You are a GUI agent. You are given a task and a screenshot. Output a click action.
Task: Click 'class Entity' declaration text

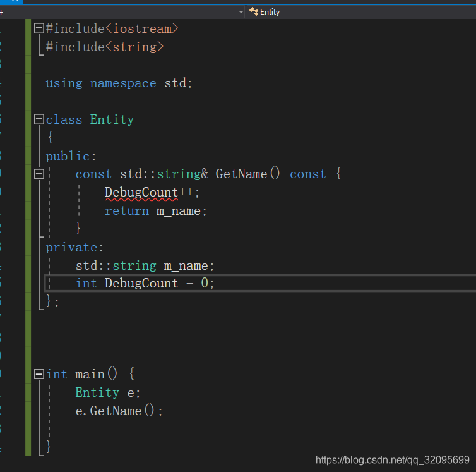90,119
